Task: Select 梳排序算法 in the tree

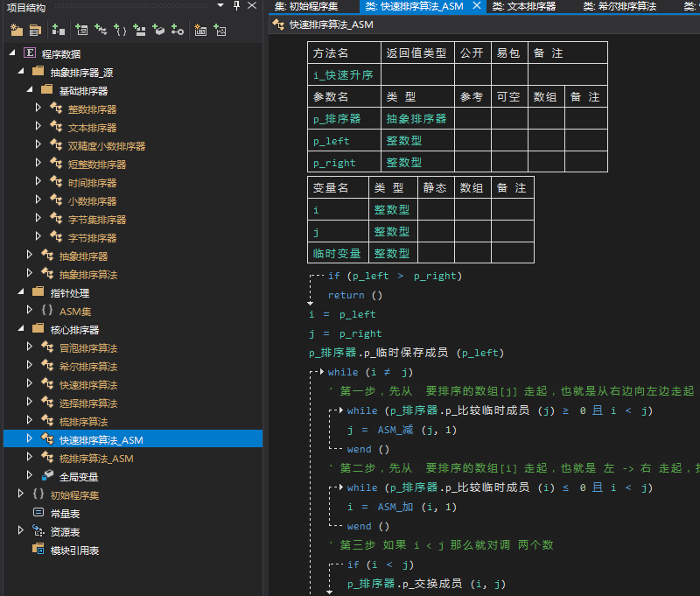Action: pos(83,422)
